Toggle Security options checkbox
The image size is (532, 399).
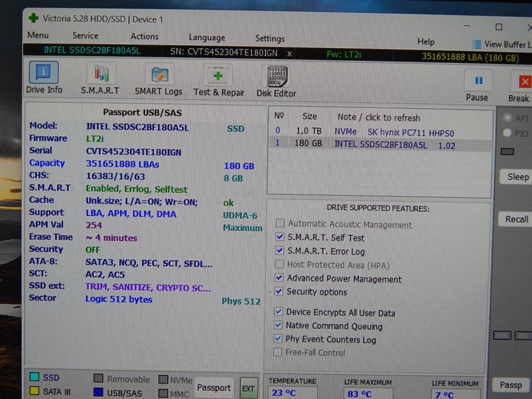click(279, 291)
